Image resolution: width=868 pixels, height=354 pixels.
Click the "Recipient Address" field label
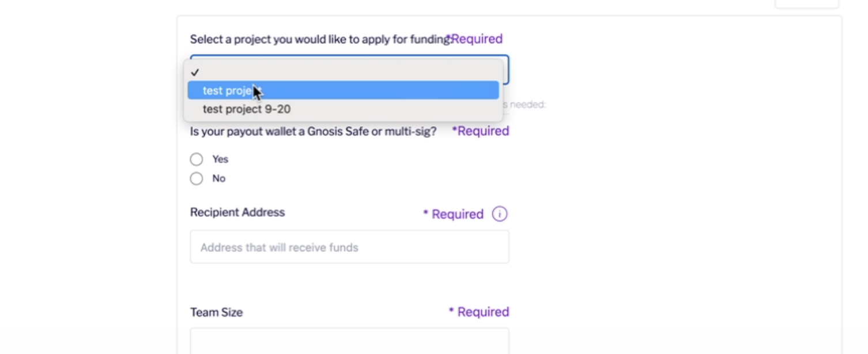237,212
